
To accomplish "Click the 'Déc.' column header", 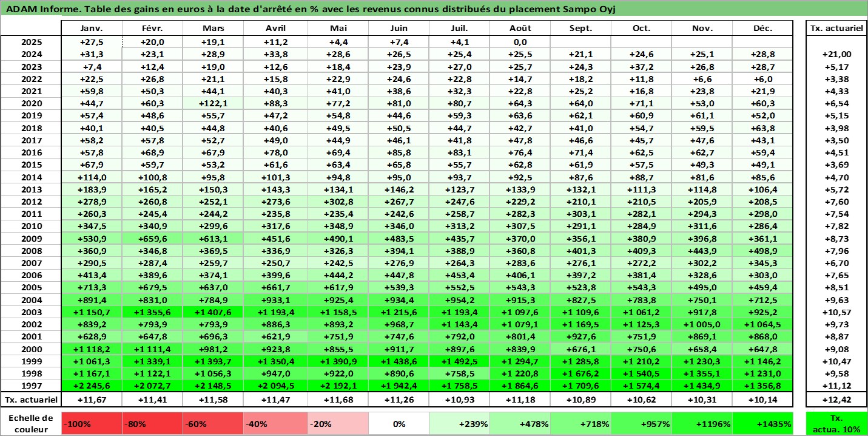I will tap(763, 29).
